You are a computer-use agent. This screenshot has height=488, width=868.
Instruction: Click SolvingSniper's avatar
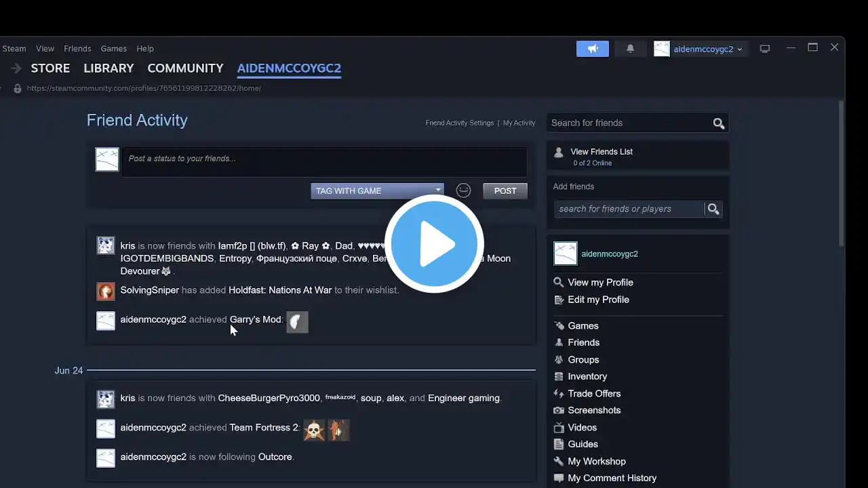pyautogui.click(x=106, y=291)
